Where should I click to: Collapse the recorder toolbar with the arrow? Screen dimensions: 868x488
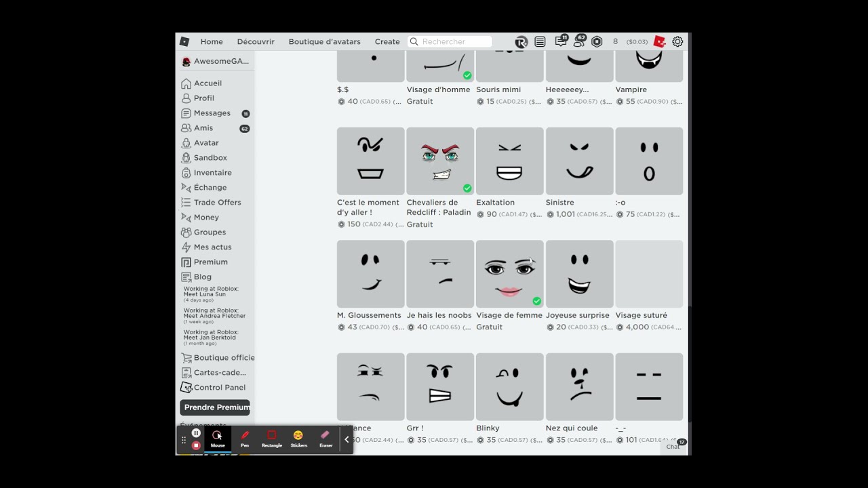point(347,439)
